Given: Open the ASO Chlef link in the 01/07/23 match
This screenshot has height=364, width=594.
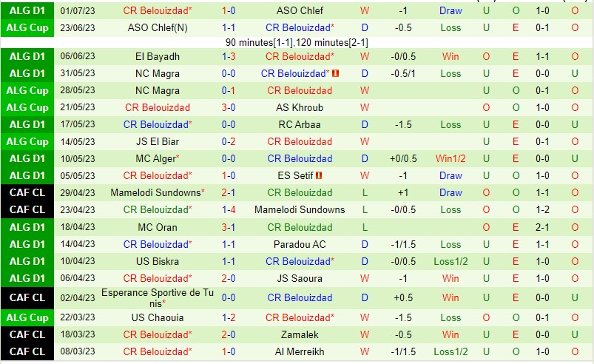Looking at the screenshot, I should 299,10.
